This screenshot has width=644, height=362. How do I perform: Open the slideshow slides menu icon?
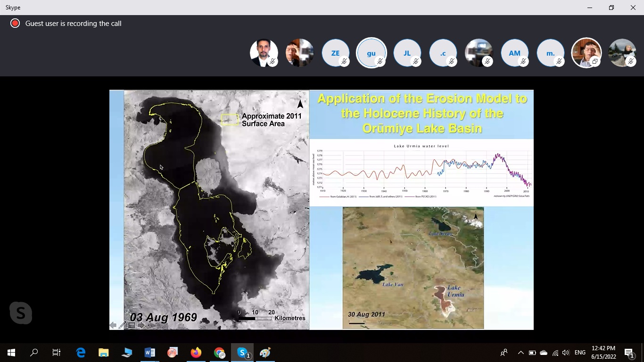coord(132,325)
